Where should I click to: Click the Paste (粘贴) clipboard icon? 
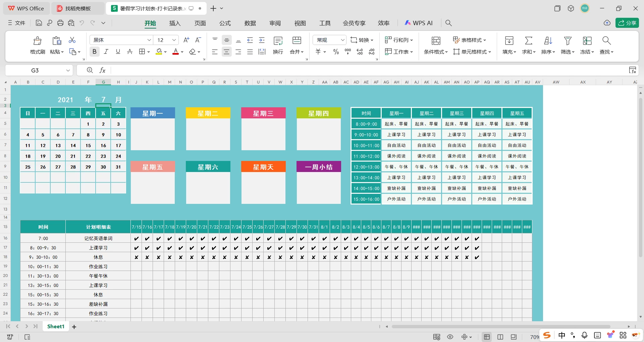coord(57,41)
